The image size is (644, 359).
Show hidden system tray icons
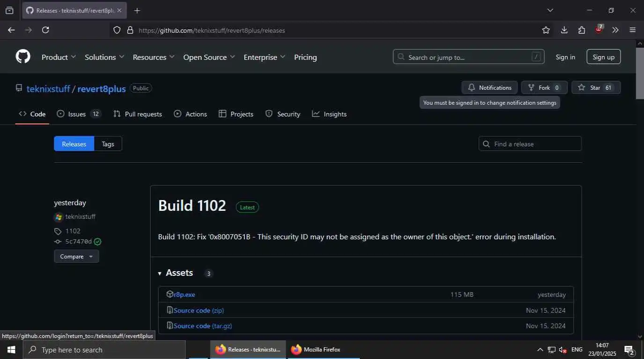click(540, 350)
